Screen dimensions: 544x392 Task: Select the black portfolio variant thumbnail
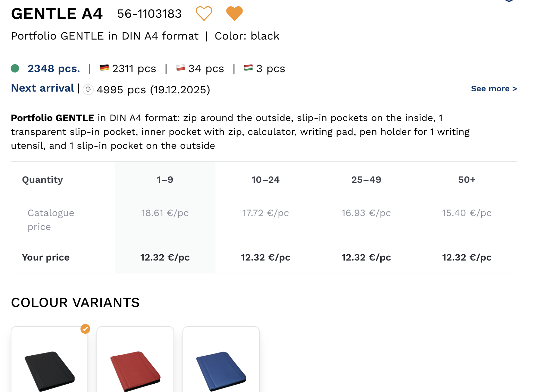click(x=49, y=369)
